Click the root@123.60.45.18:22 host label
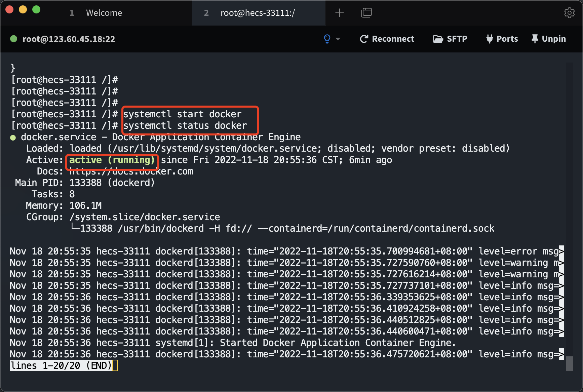 pyautogui.click(x=69, y=39)
